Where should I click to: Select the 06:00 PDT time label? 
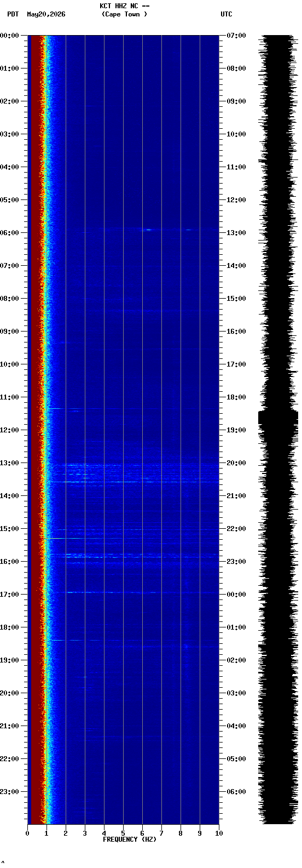[9, 233]
